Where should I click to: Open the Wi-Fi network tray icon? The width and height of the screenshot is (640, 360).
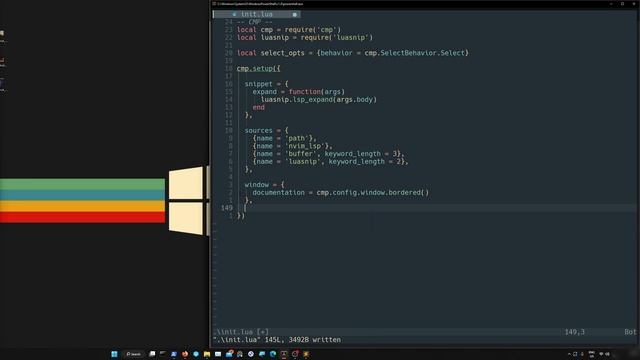(x=601, y=354)
